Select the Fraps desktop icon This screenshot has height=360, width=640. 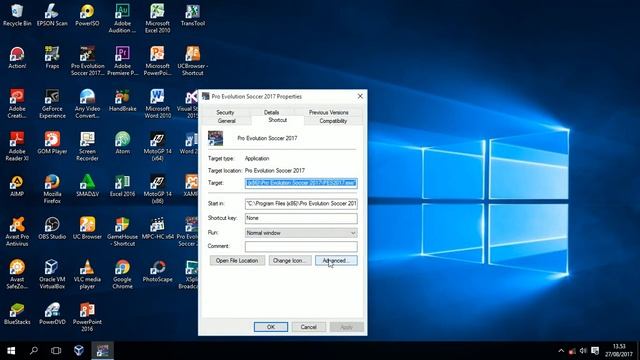(52, 58)
